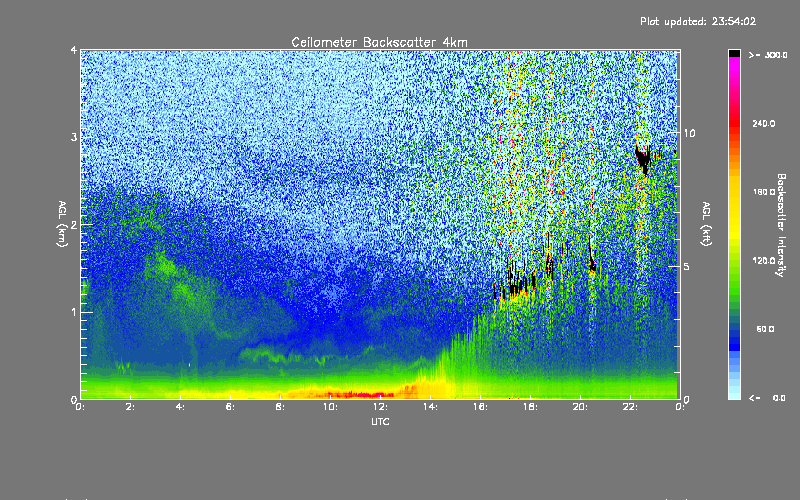Click the "5" tick on the AGL kft axis

point(687,266)
